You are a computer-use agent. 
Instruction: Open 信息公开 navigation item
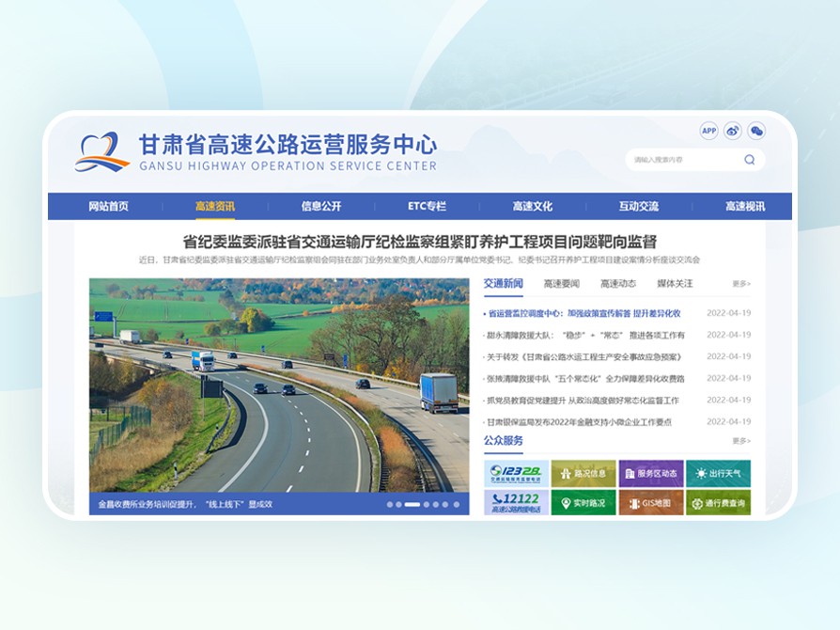point(321,207)
